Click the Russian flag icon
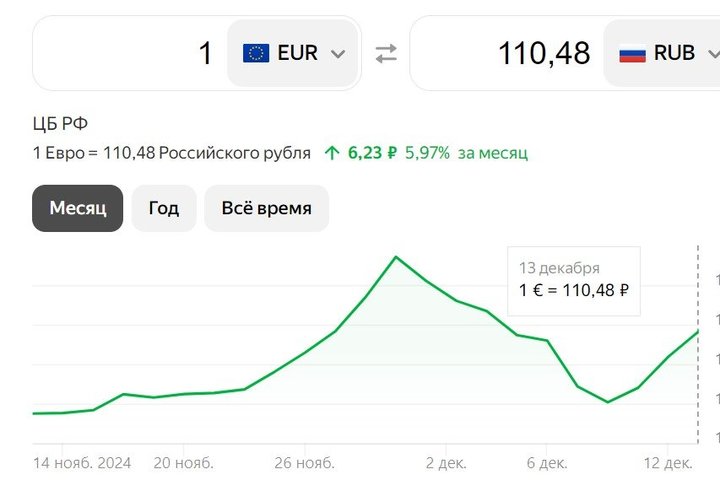Screen dimensions: 720x480 pos(632,53)
